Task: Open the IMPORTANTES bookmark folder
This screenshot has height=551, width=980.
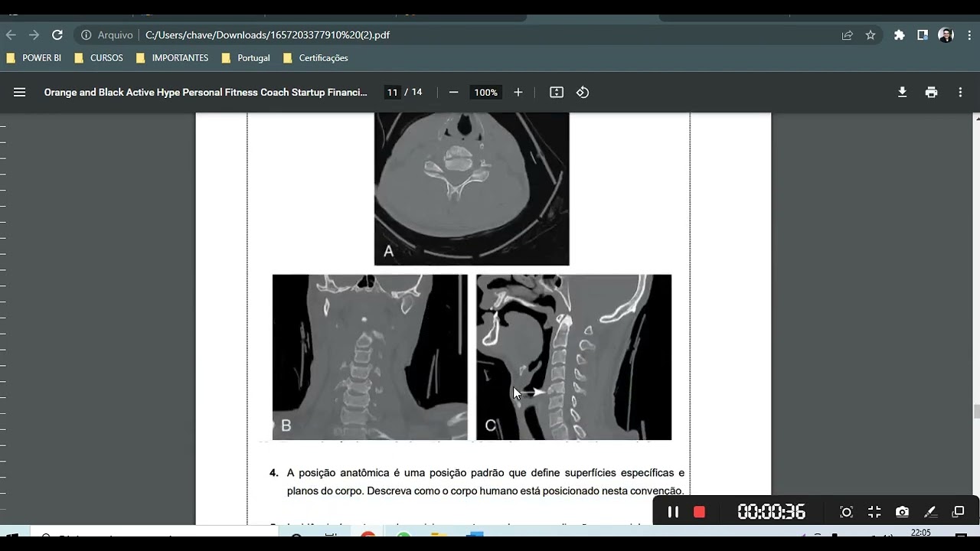Action: pyautogui.click(x=172, y=58)
